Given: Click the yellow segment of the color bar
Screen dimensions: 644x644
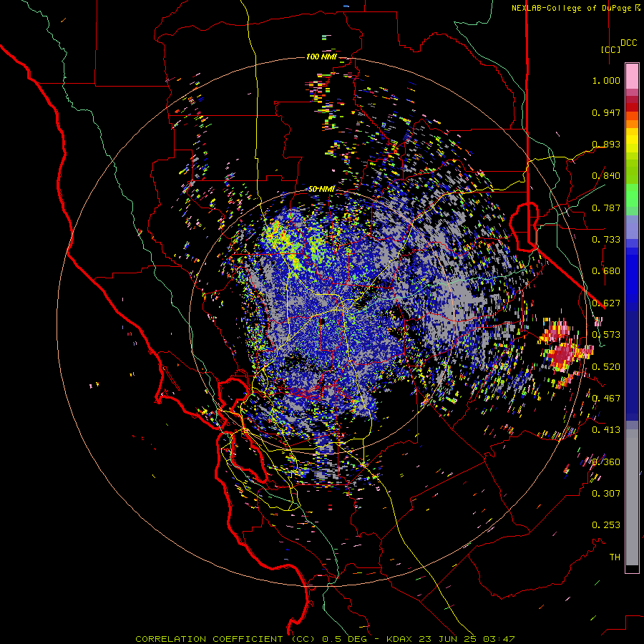Looking at the screenshot, I should 632,140.
